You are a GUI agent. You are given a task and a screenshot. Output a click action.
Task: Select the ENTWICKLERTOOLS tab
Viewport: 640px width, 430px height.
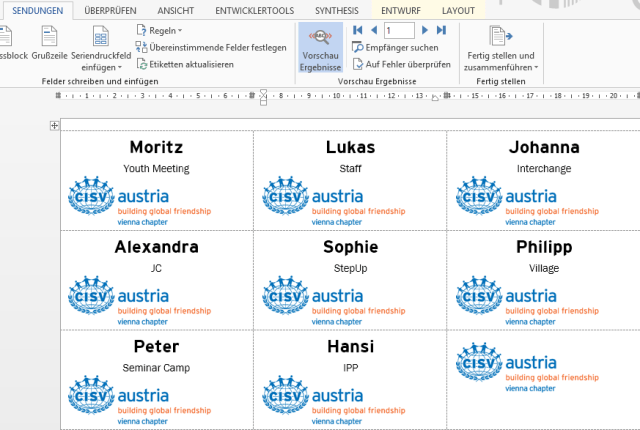[x=254, y=11]
